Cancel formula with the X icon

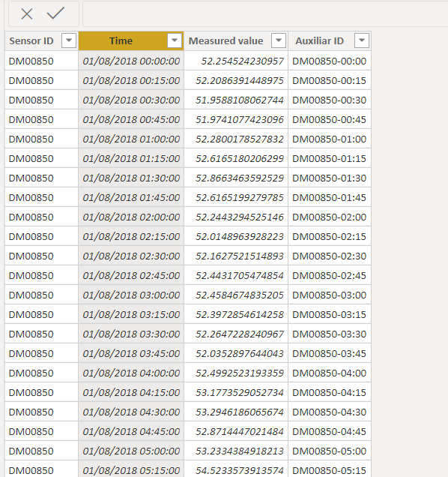(27, 14)
